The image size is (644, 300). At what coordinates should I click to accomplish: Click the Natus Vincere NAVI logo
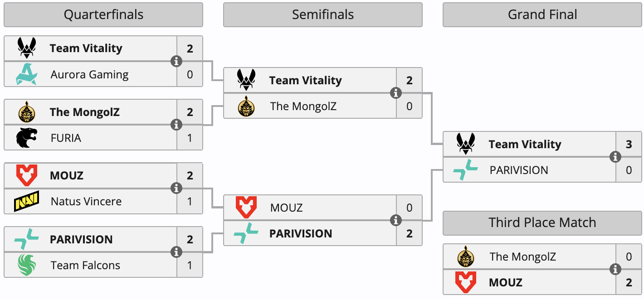pos(27,201)
